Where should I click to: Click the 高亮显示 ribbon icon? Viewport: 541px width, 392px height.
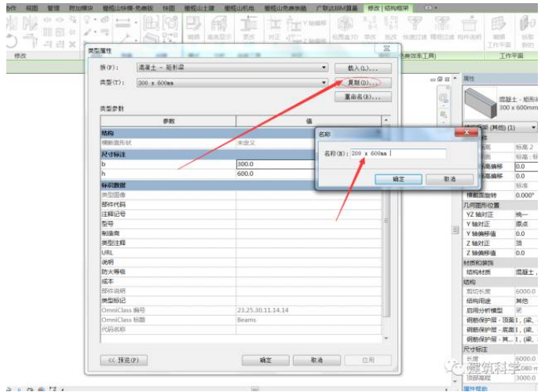click(x=219, y=27)
